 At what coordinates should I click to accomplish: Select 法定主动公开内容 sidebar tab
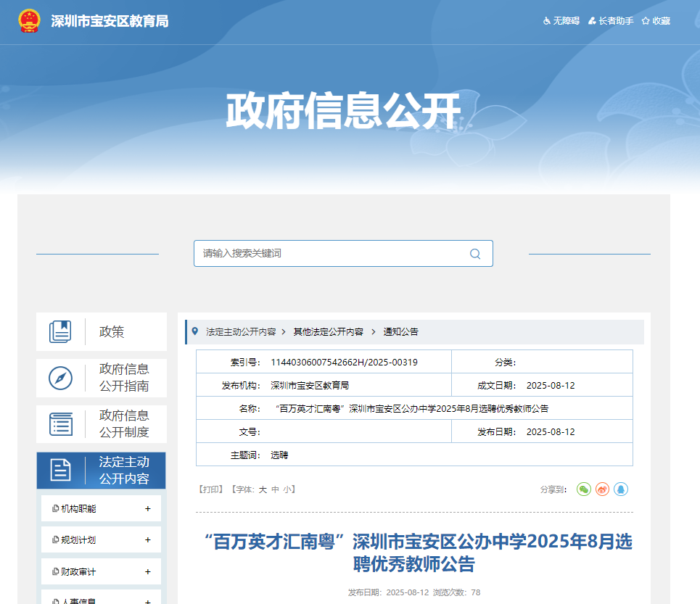click(x=102, y=470)
